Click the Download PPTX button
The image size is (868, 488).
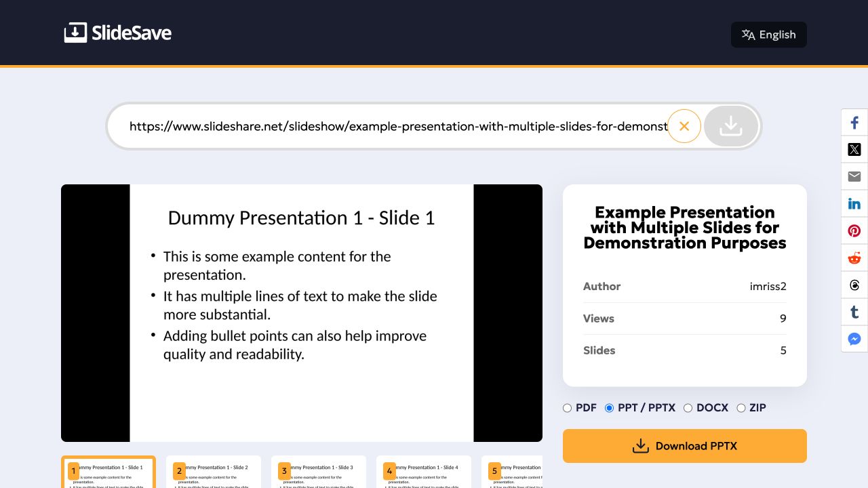(685, 446)
